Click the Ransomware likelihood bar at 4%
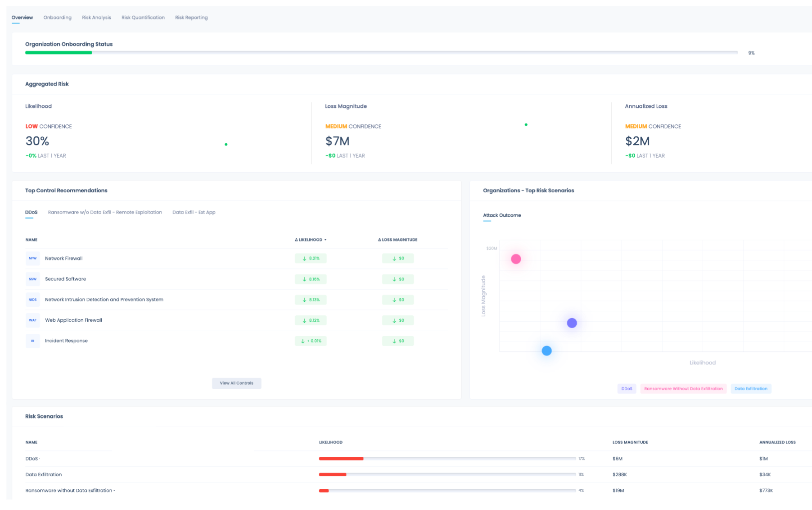Screen dimensions: 812x510 click(x=447, y=491)
